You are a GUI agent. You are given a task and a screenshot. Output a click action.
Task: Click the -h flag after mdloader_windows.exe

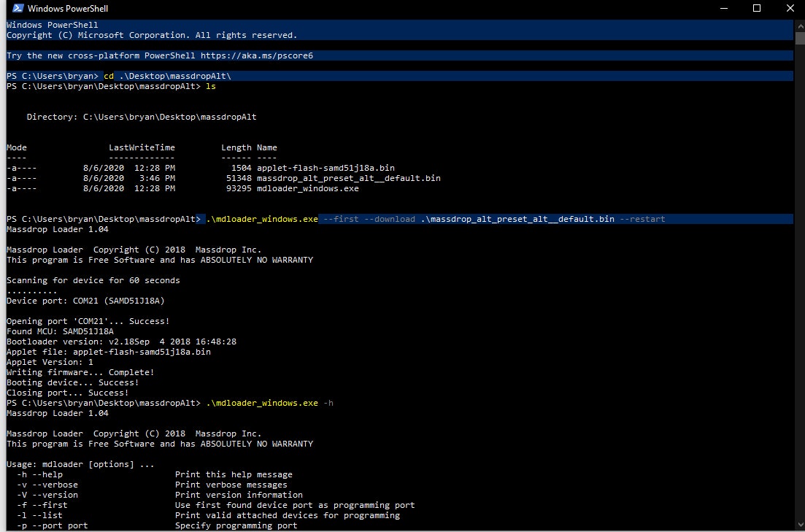[x=328, y=403]
